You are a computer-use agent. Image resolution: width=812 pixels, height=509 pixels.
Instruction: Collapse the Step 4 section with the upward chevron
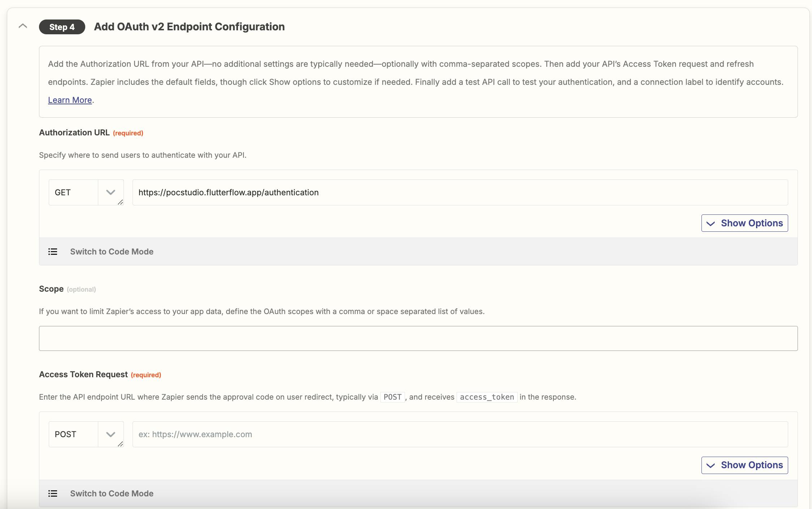point(23,26)
